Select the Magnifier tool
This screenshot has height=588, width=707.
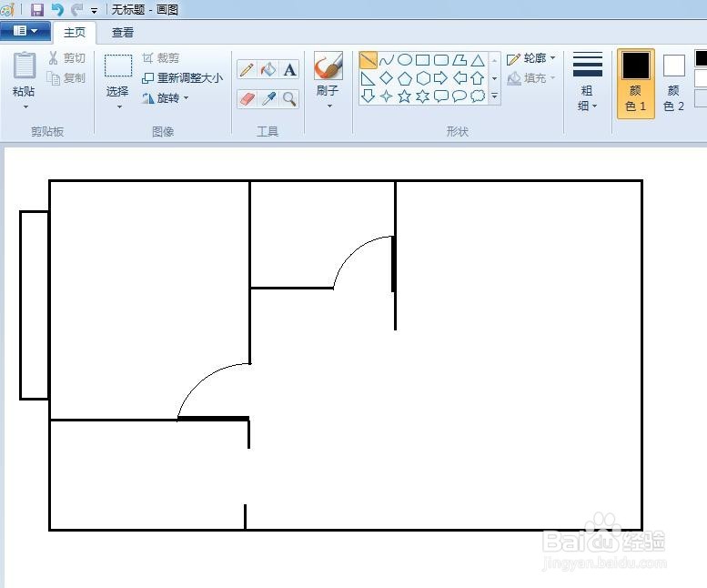[x=289, y=98]
